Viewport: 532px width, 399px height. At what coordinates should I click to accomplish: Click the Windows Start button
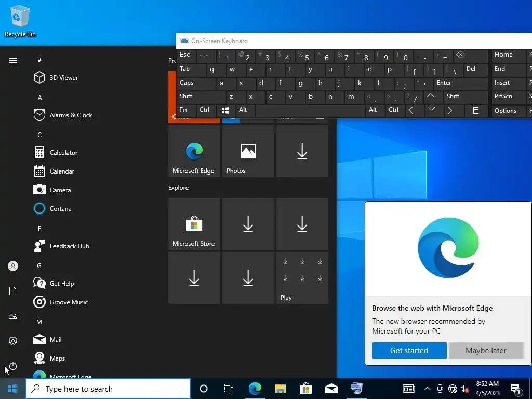[x=12, y=389]
